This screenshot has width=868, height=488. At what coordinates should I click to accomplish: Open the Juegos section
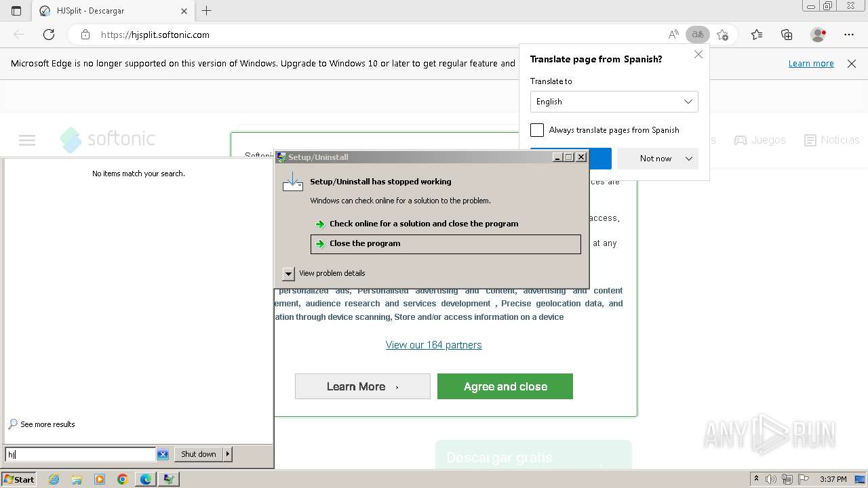pyautogui.click(x=759, y=140)
